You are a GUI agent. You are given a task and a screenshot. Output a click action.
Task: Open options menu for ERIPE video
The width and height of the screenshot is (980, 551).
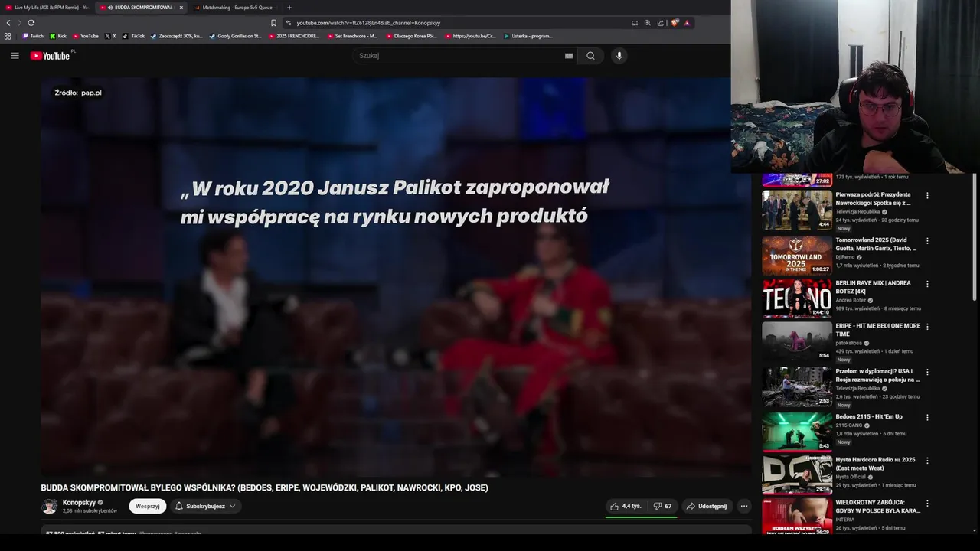(x=927, y=327)
